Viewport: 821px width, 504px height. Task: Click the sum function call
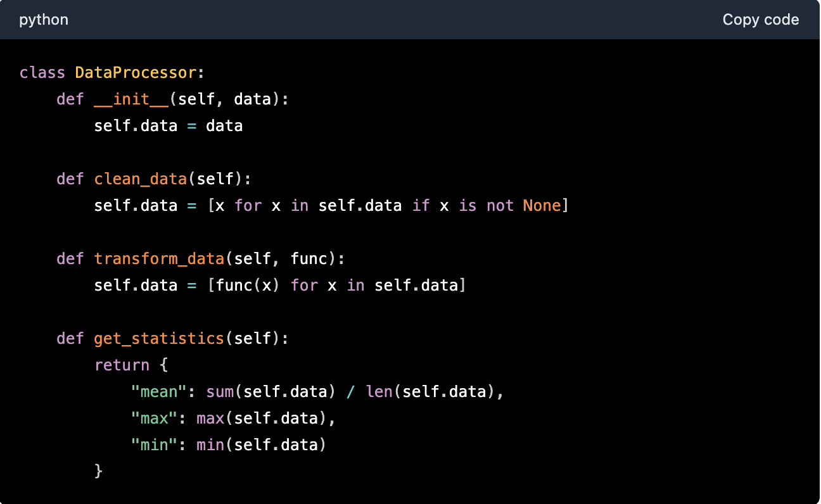pos(220,392)
